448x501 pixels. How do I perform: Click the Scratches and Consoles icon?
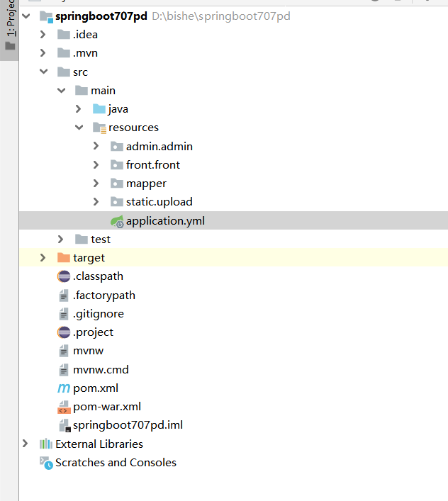pyautogui.click(x=46, y=463)
